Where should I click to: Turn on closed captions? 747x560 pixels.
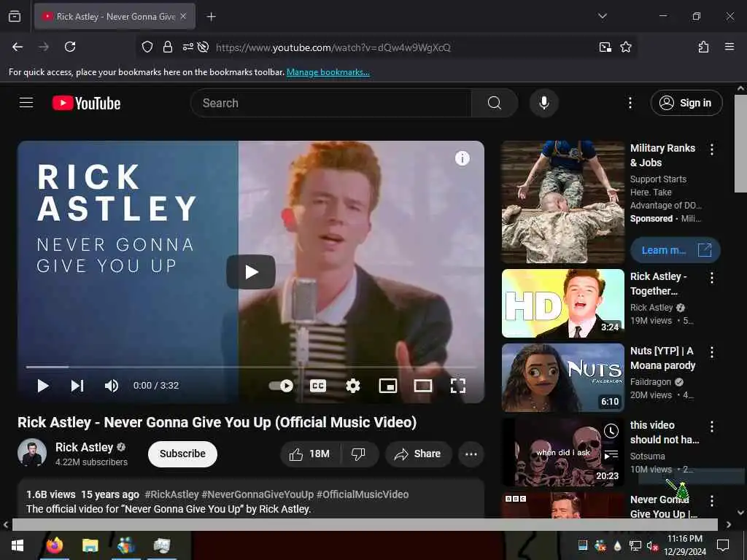coord(318,386)
